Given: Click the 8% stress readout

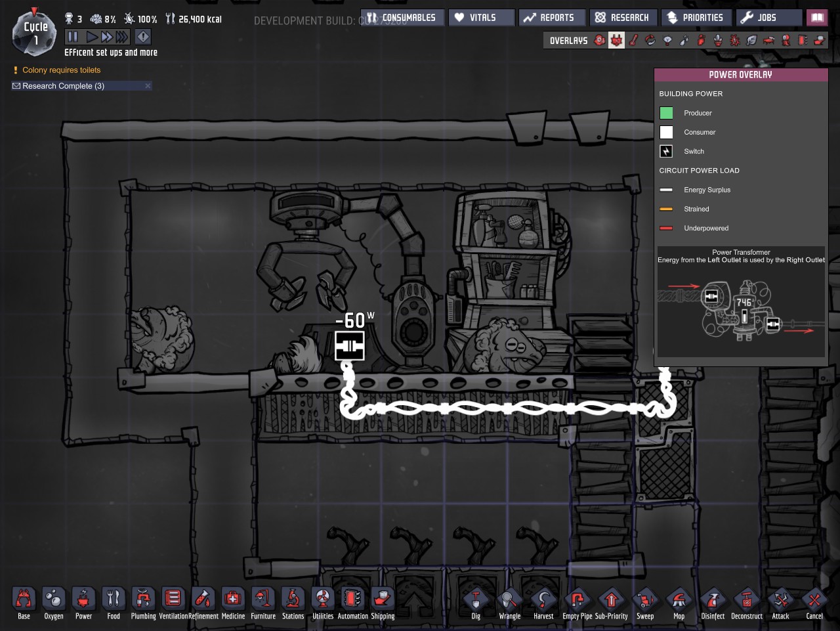Looking at the screenshot, I should click(103, 19).
